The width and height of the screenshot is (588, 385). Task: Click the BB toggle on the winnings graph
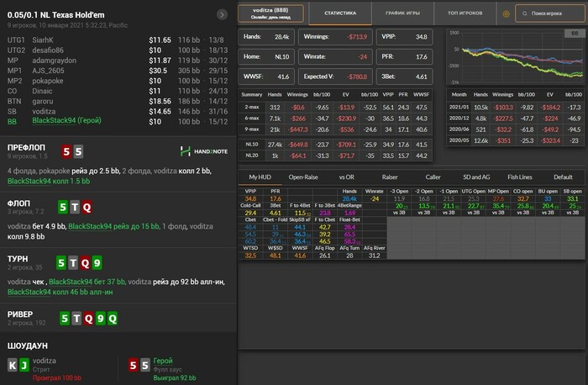point(575,34)
